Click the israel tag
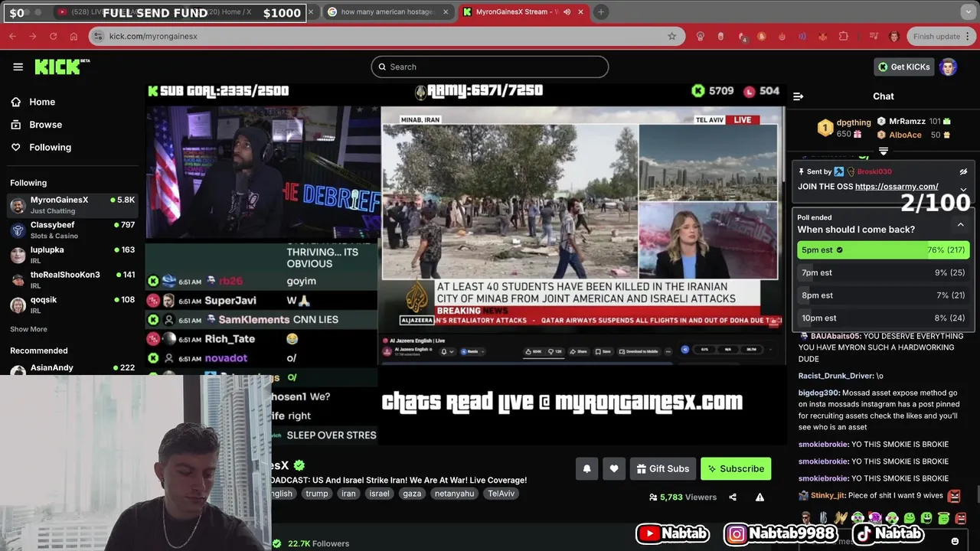This screenshot has height=551, width=980. 379,494
